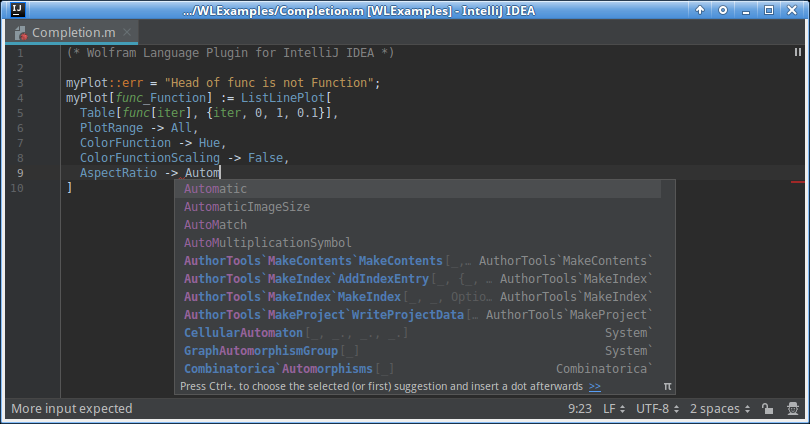Pick AuthorTools`MakeProject`WriteProjectData suggestion
This screenshot has width=810, height=424.
coord(417,315)
